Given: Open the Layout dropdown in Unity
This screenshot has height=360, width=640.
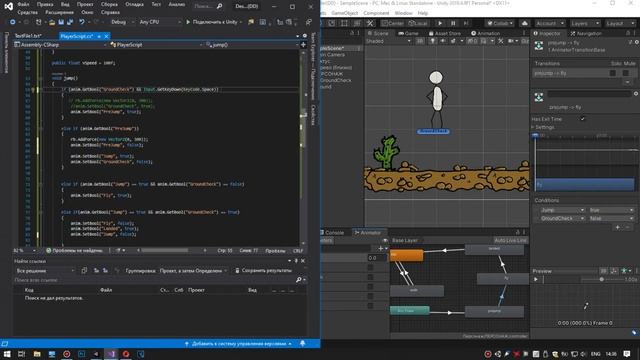Looking at the screenshot, I should tap(620, 23).
